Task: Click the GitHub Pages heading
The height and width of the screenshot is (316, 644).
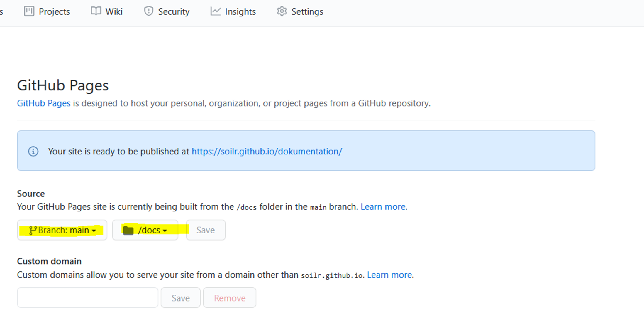Action: [63, 85]
